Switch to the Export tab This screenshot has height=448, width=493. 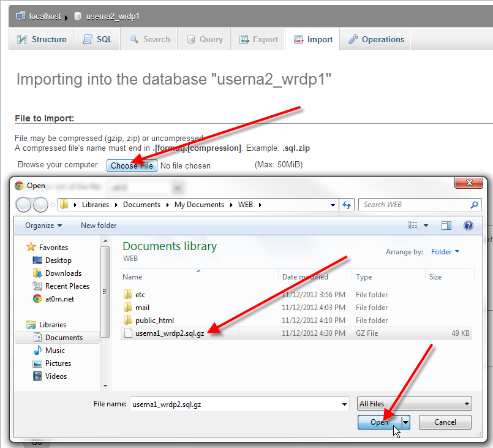coord(258,39)
